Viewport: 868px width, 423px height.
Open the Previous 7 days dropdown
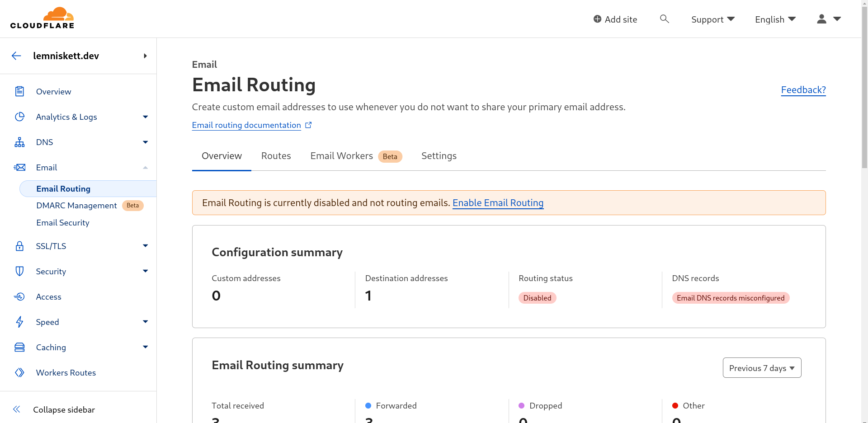(762, 368)
